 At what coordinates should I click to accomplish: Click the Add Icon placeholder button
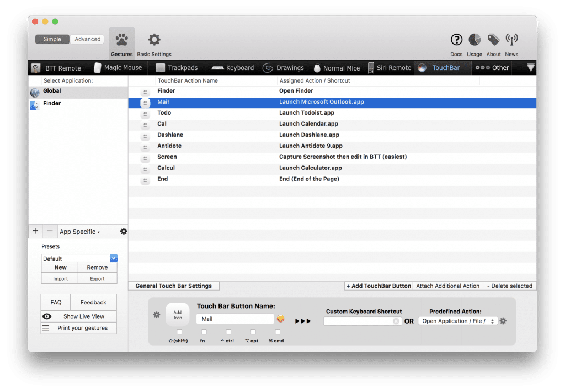tap(178, 315)
